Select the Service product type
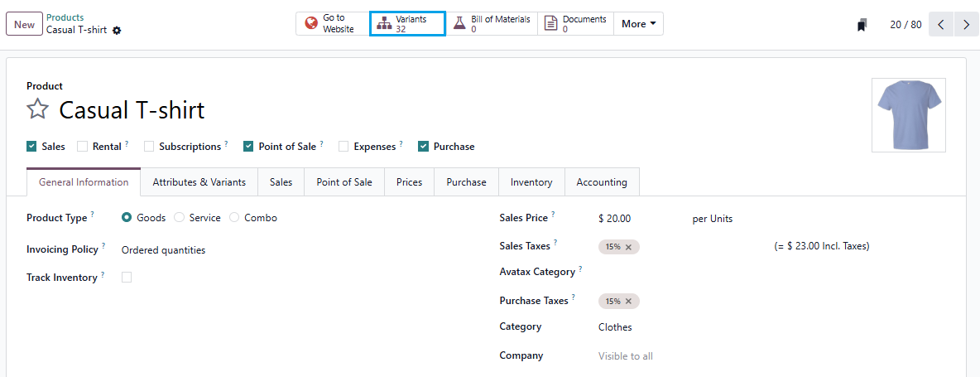Viewport: 980px width, 377px height. (179, 218)
